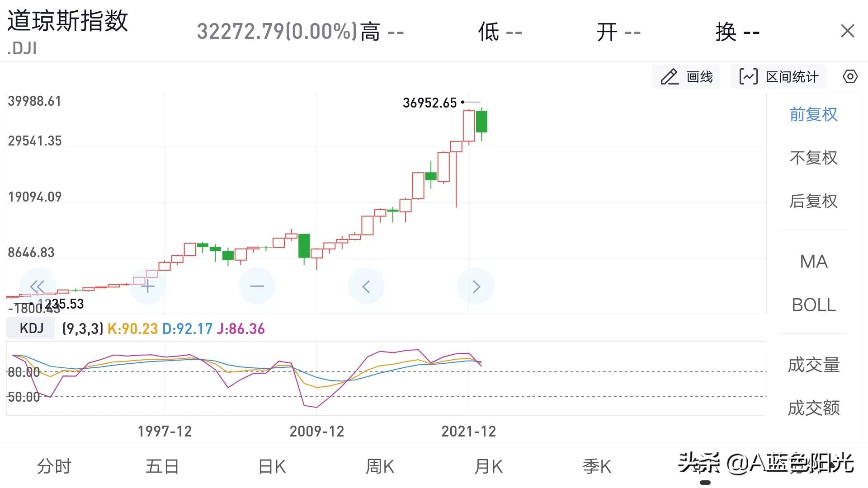Open the 区间统计 interval statistics tool

click(x=778, y=76)
